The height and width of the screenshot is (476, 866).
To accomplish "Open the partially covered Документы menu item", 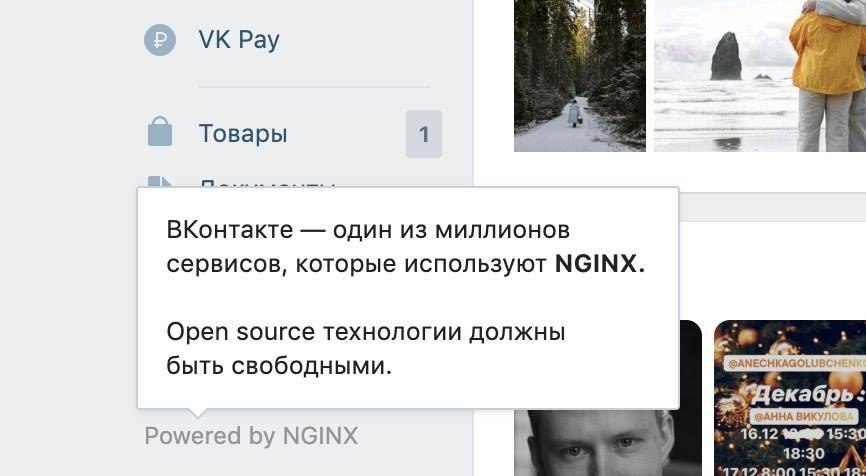I will (x=267, y=183).
